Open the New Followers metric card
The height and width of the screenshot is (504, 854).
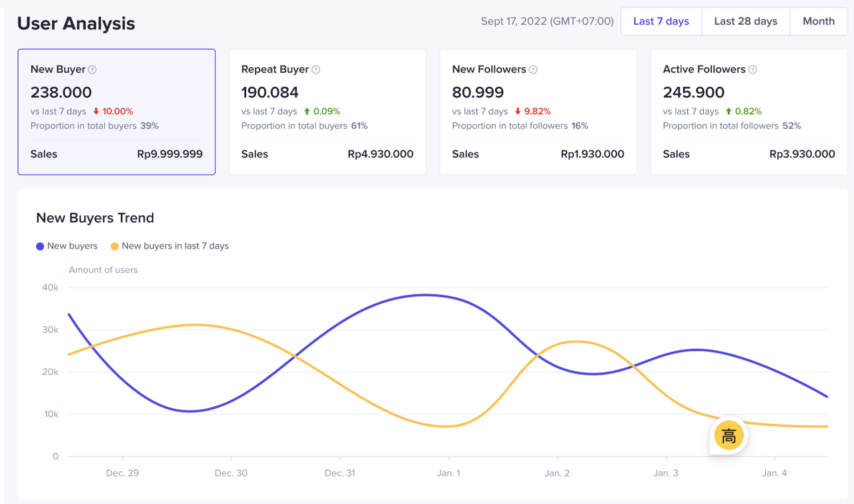click(538, 112)
